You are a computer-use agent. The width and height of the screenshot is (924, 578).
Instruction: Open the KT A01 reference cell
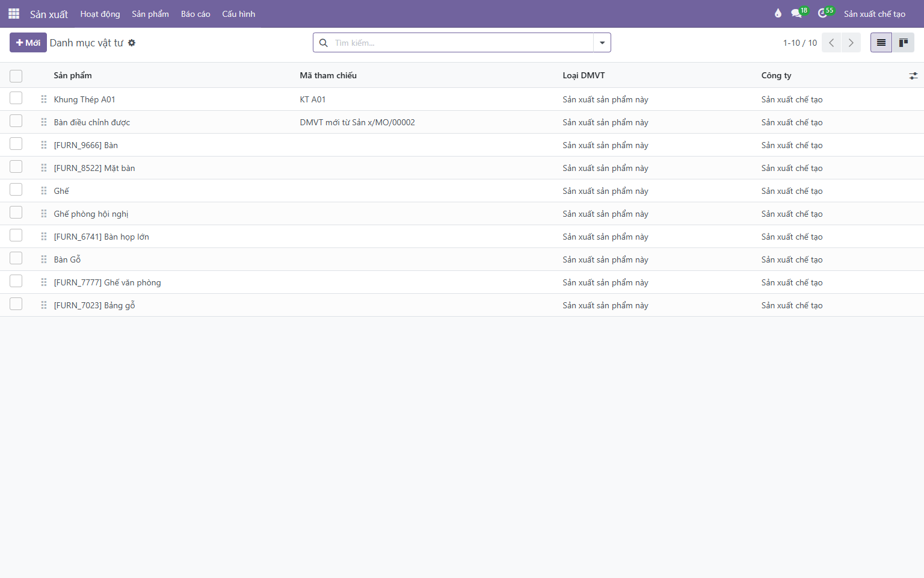313,99
